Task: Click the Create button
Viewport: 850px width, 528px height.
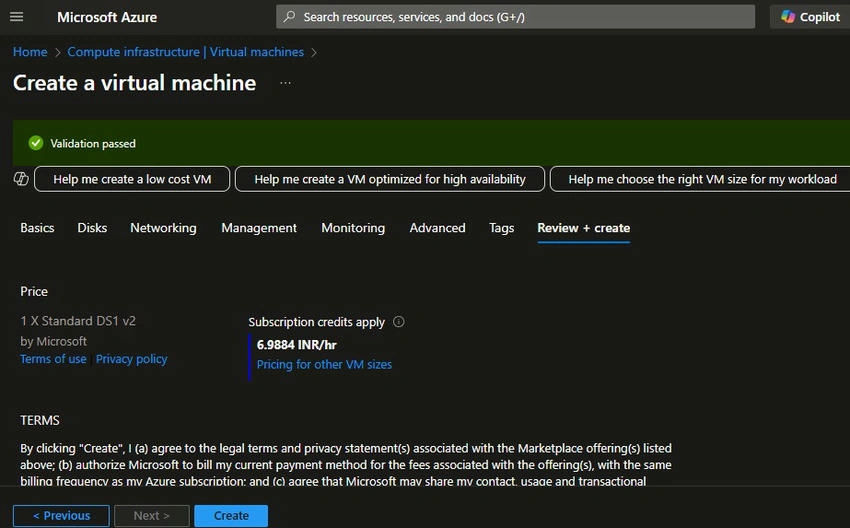Action: coord(231,516)
